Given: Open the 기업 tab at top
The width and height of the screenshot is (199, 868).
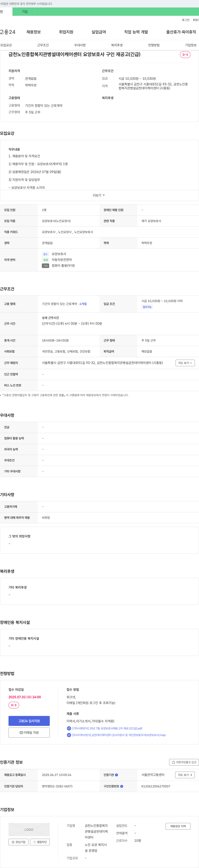Looking at the screenshot, I should click(25, 12).
